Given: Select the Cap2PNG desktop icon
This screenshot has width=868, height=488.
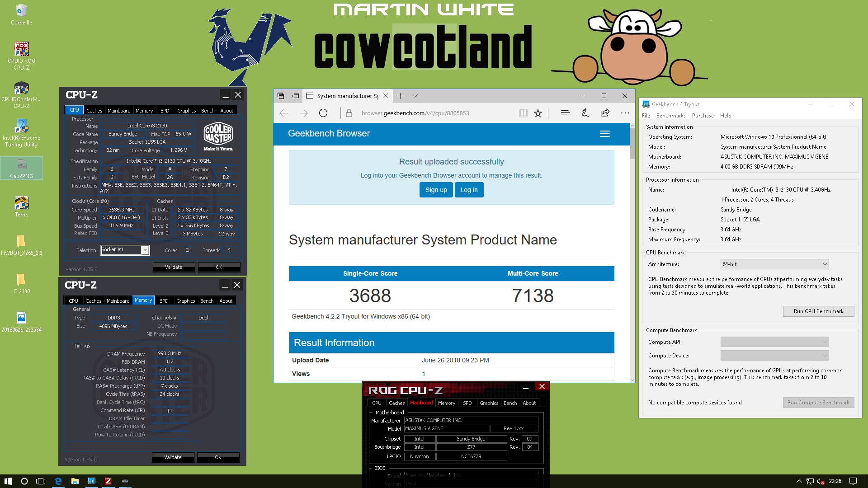Looking at the screenshot, I should [21, 168].
